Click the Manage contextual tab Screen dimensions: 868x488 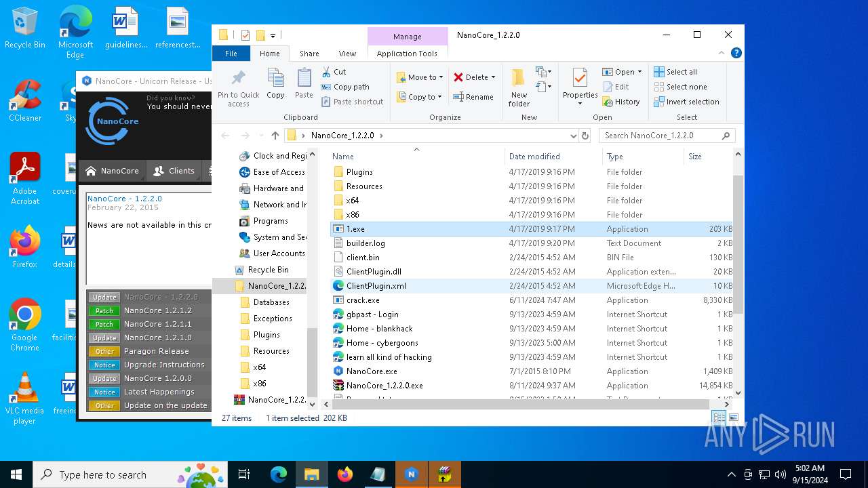point(407,37)
